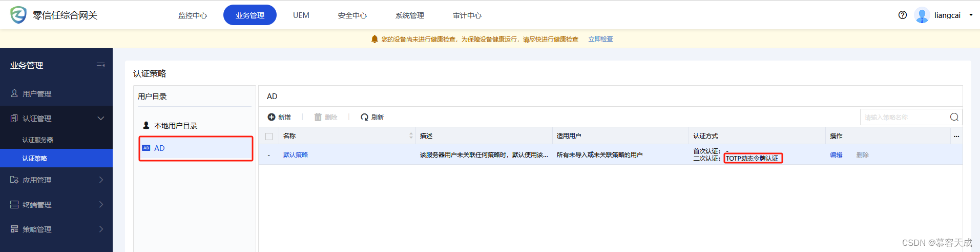Click 所有未导入或未关联策略的用户 cell
Viewport: 980px width, 252px height.
(x=599, y=154)
